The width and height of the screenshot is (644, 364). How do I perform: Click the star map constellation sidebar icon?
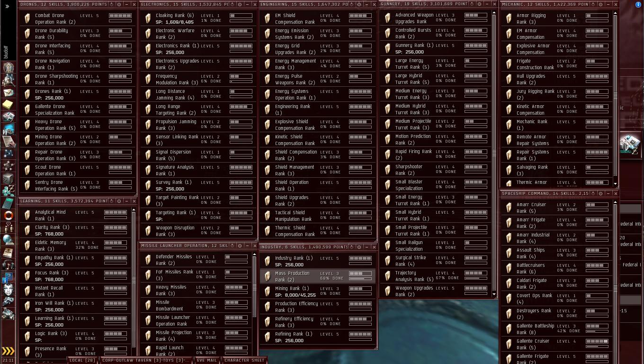[8, 154]
